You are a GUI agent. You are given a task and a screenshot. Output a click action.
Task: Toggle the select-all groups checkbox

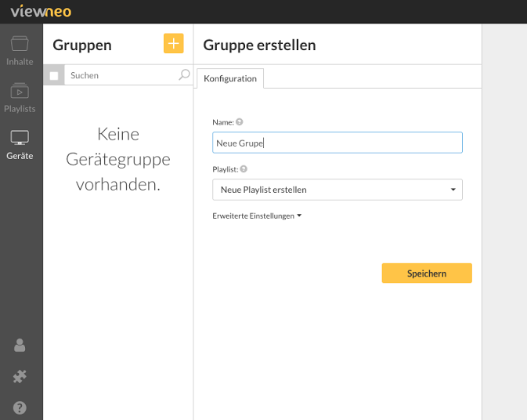pyautogui.click(x=54, y=76)
